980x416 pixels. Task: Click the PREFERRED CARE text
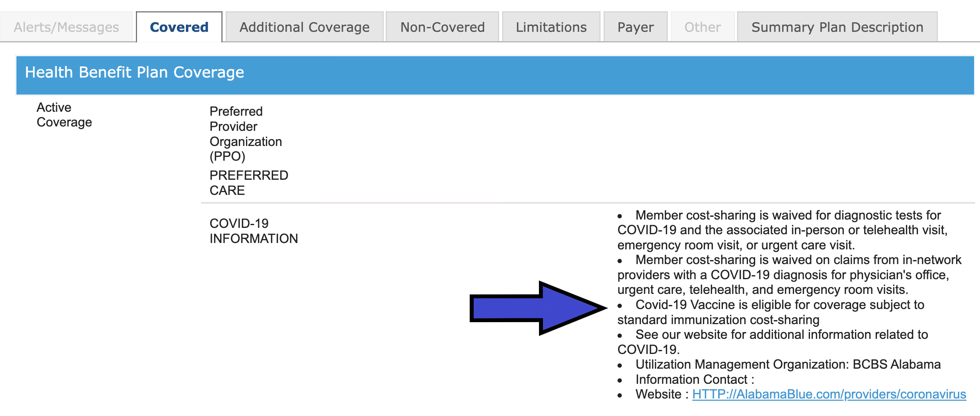click(248, 183)
